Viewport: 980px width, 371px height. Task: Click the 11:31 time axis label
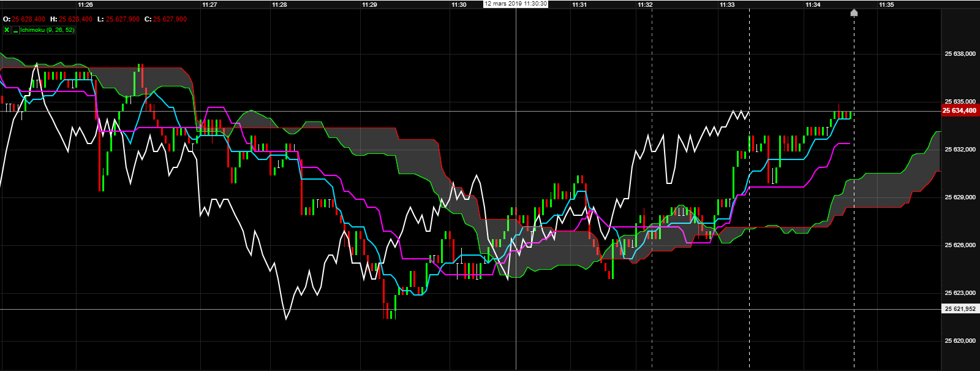[579, 4]
